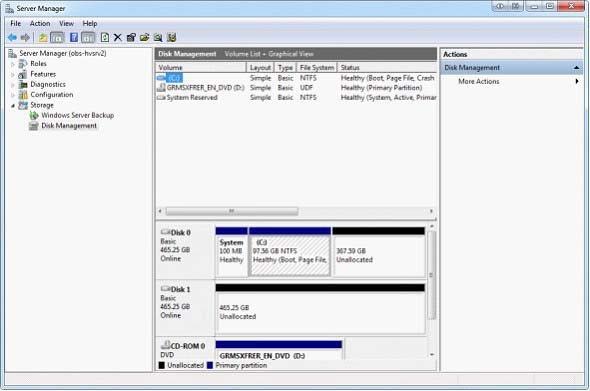Image resolution: width=590 pixels, height=391 pixels.
Task: Select the GRMSXFRER_EN_DVD (D:) volume row
Action: click(x=296, y=88)
